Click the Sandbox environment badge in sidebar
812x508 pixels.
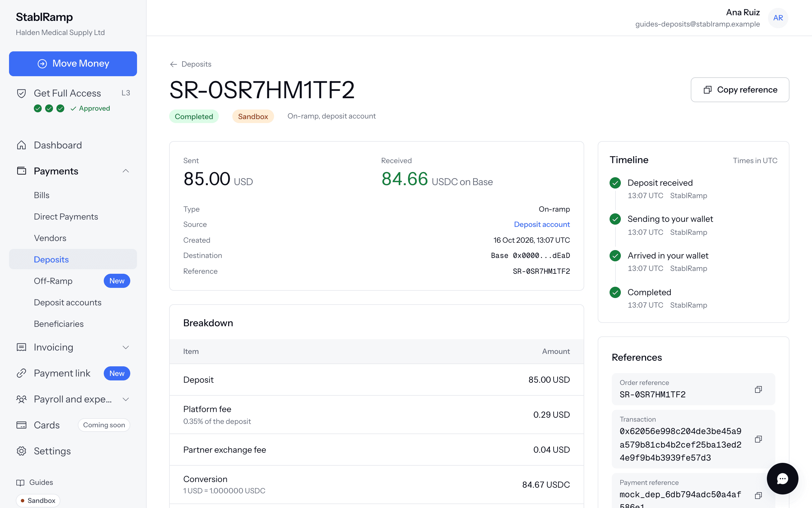click(38, 500)
